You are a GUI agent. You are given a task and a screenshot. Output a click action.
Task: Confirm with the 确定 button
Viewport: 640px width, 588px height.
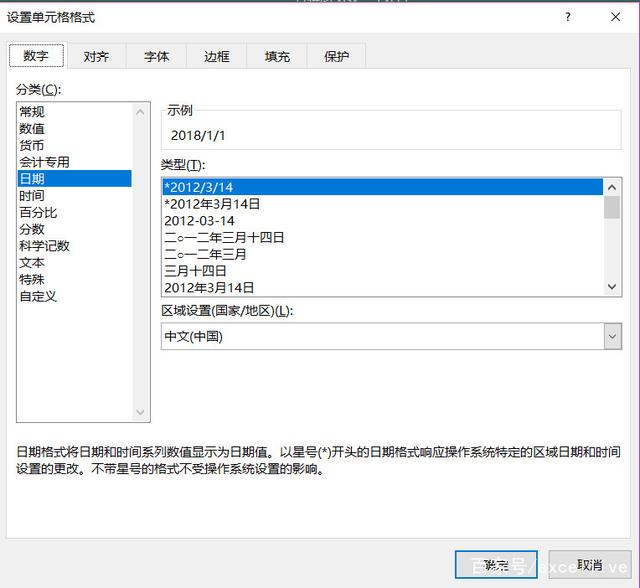pos(496,565)
